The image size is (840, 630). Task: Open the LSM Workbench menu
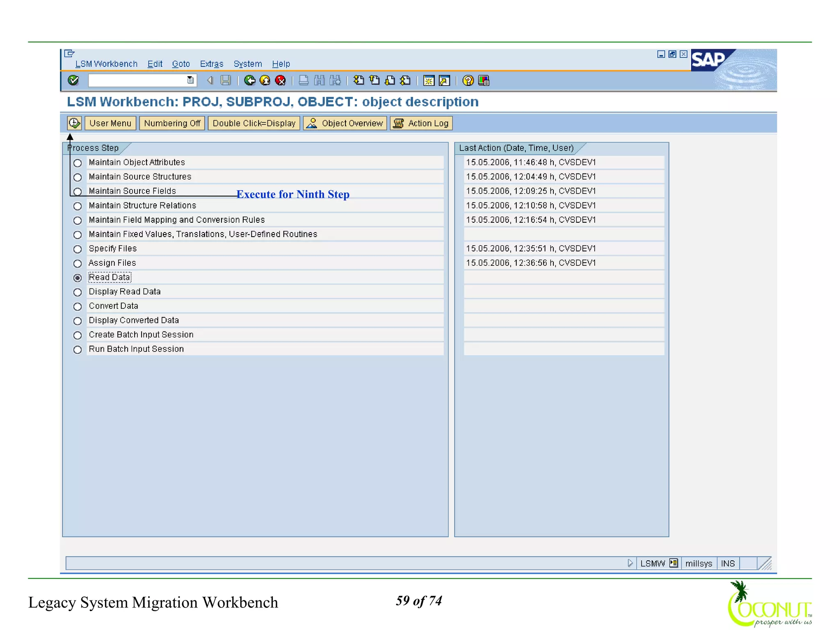point(106,64)
